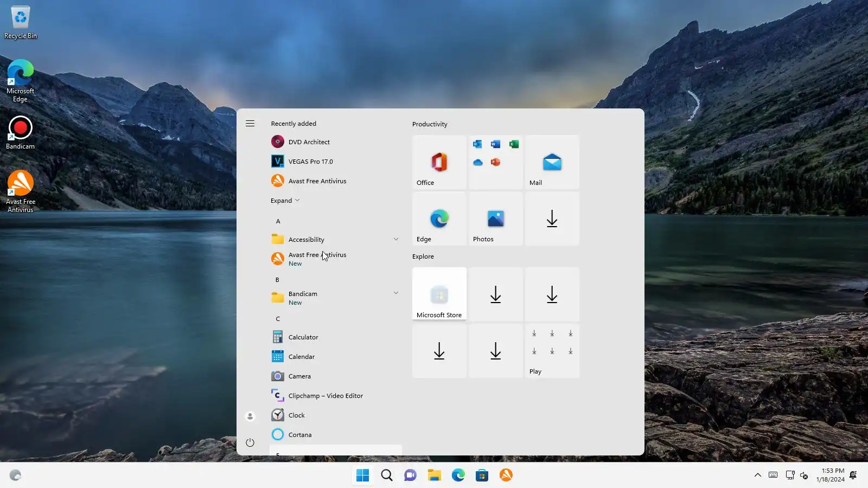This screenshot has width=868, height=488.
Task: Select the Microsoft Edge desktop shortcut
Action: pyautogui.click(x=21, y=81)
